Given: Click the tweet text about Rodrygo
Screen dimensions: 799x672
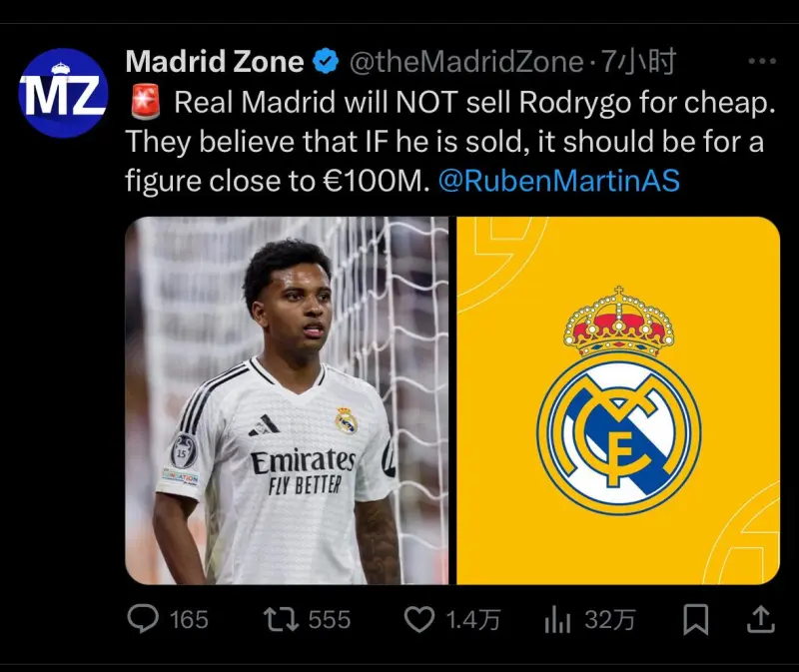Looking at the screenshot, I should pos(450,141).
